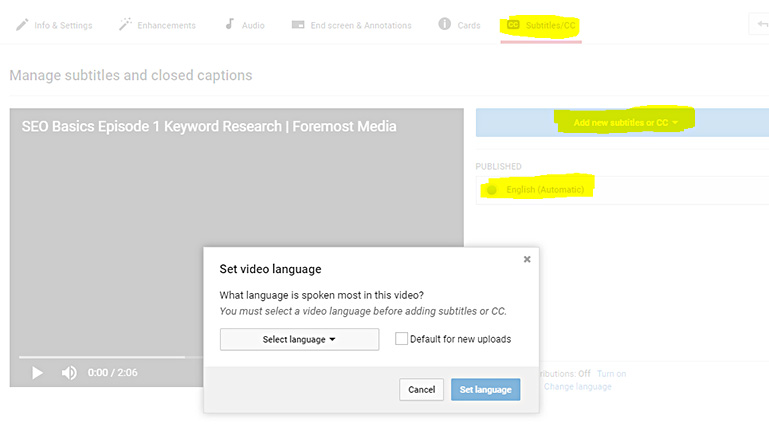Click the Turn on contributions link

coord(611,374)
